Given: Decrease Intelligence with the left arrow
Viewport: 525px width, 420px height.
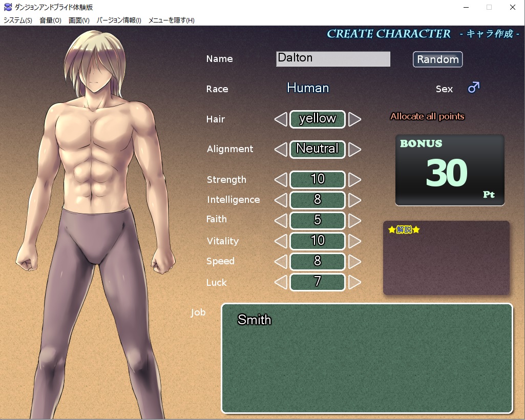Looking at the screenshot, I should coord(281,200).
